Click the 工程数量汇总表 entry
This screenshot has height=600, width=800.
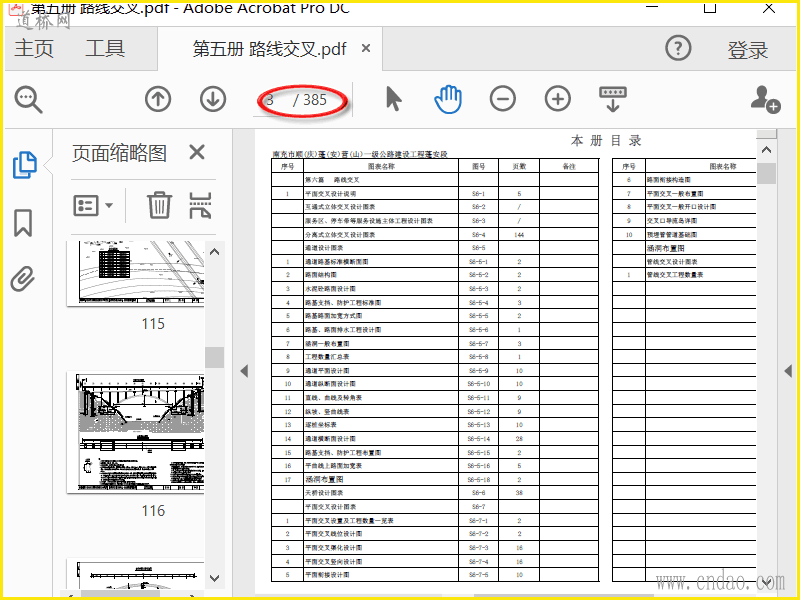pyautogui.click(x=327, y=357)
